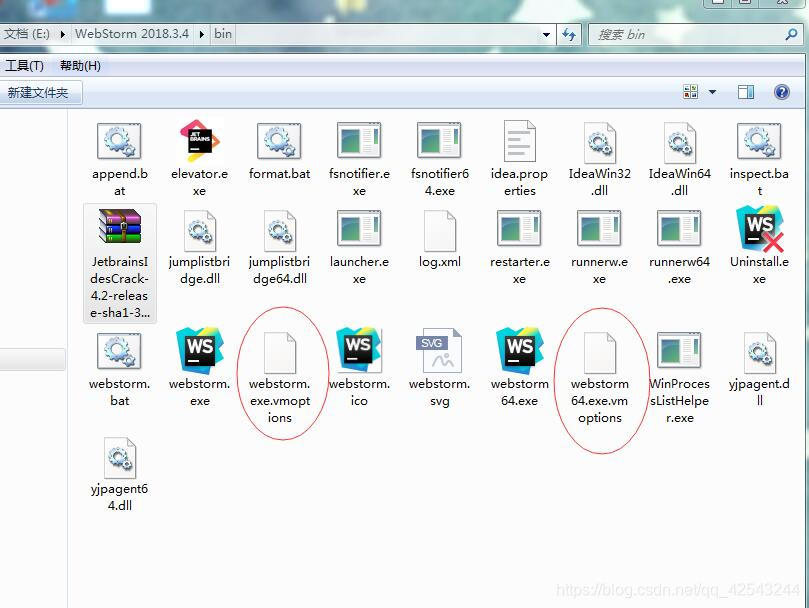The image size is (809, 608).
Task: Expand arrow after 文档 (E:) breadcrumb
Action: pos(62,35)
